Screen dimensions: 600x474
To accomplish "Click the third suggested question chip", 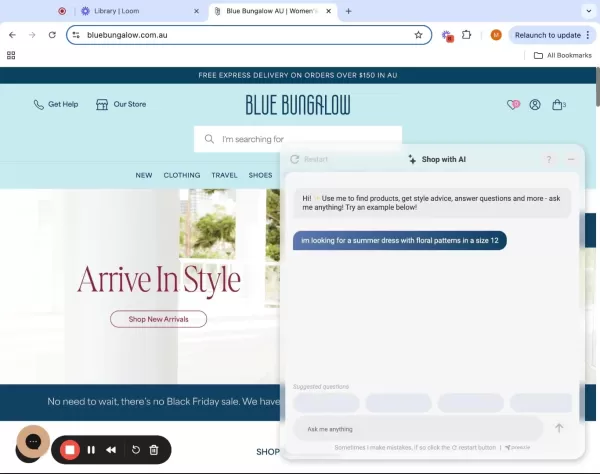I will pyautogui.click(x=471, y=403).
